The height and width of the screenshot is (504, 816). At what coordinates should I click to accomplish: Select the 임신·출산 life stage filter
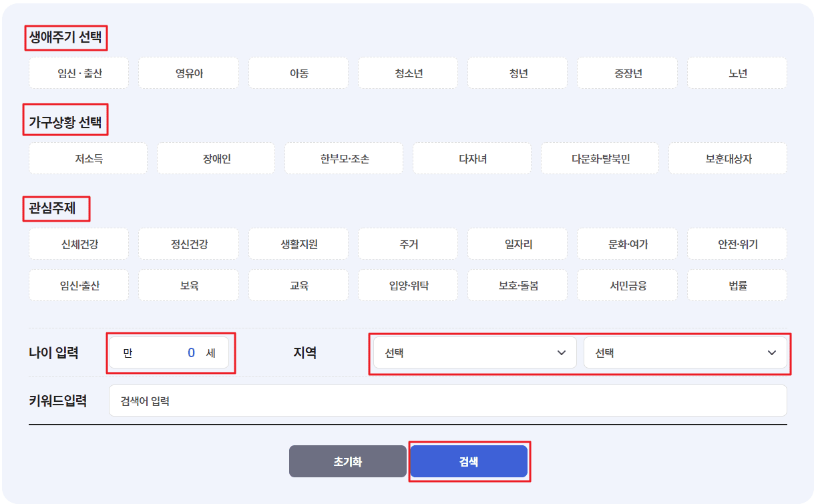(78, 73)
